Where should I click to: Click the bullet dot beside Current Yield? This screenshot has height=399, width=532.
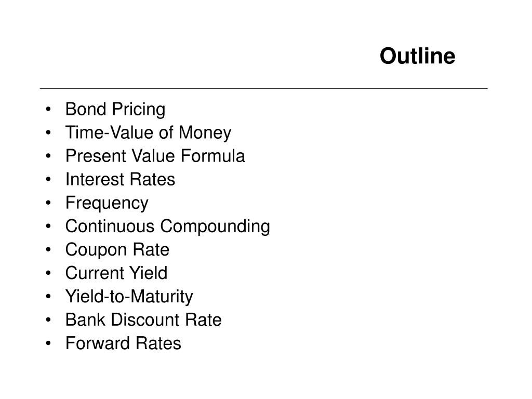click(48, 273)
